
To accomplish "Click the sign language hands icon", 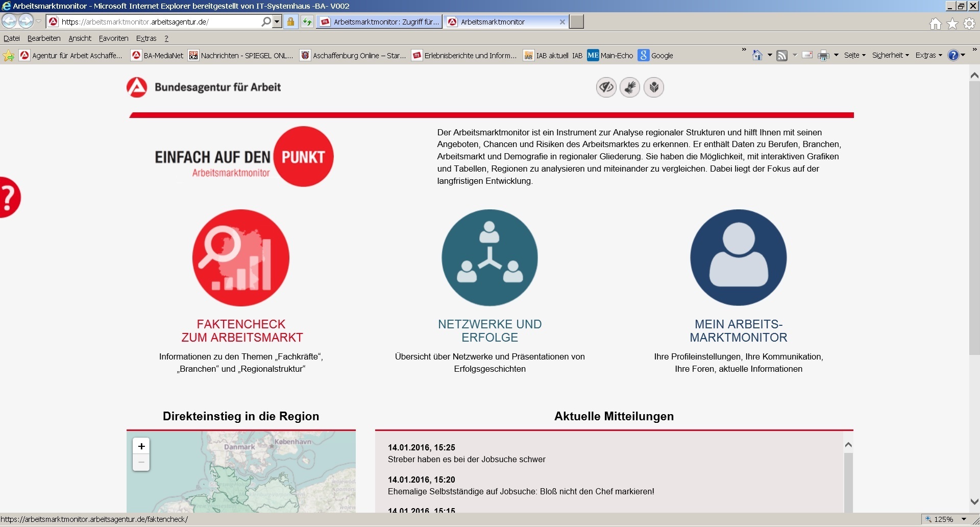I will [630, 87].
